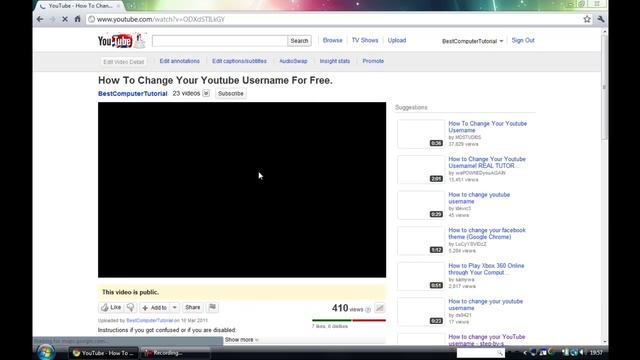Open BestComputerTutorial channel link under title
This screenshot has width=640, height=360.
pos(133,93)
